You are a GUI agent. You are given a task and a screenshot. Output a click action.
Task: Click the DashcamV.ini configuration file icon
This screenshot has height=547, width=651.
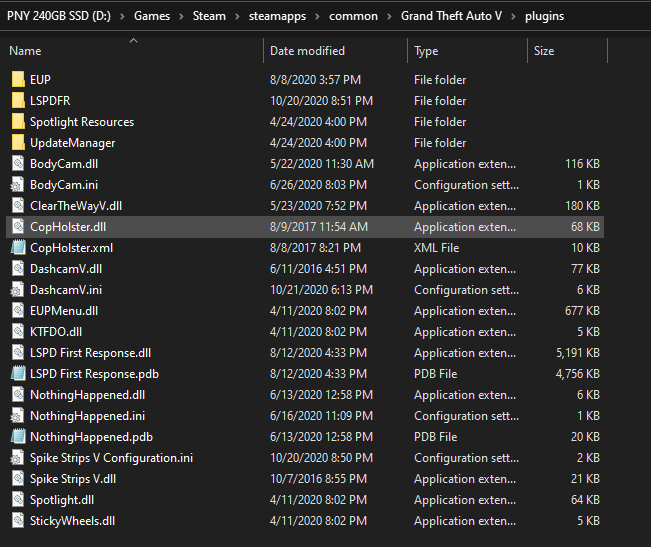click(x=18, y=290)
